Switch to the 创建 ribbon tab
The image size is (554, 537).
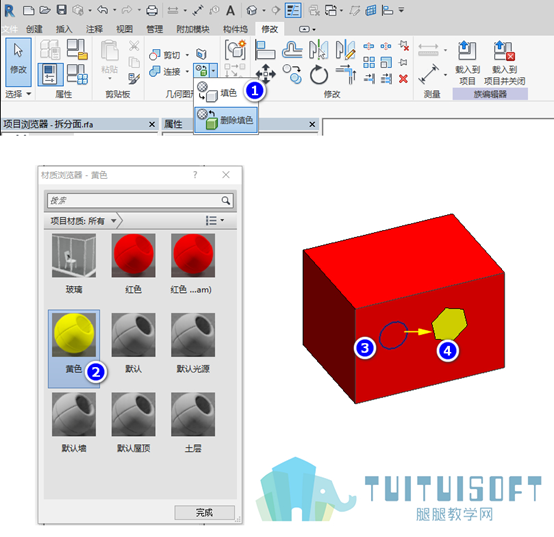(x=34, y=29)
